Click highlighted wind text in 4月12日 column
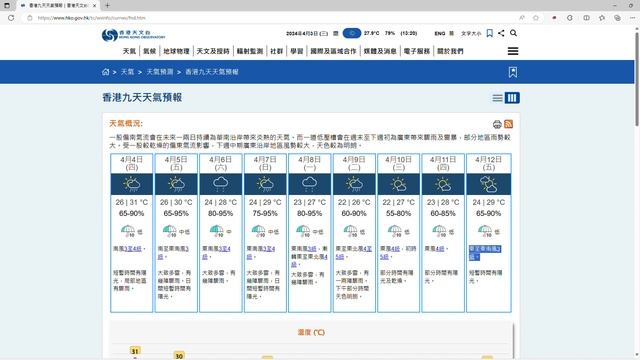 [485, 253]
